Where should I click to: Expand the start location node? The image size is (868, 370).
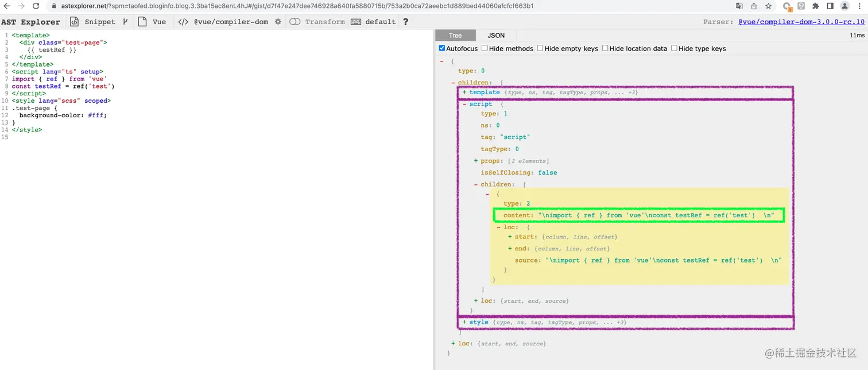click(510, 237)
